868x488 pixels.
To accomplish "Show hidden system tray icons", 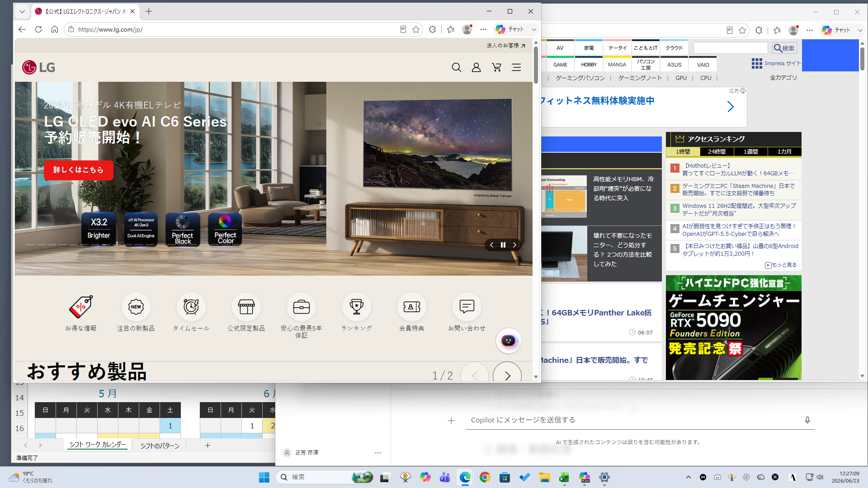I will click(689, 477).
